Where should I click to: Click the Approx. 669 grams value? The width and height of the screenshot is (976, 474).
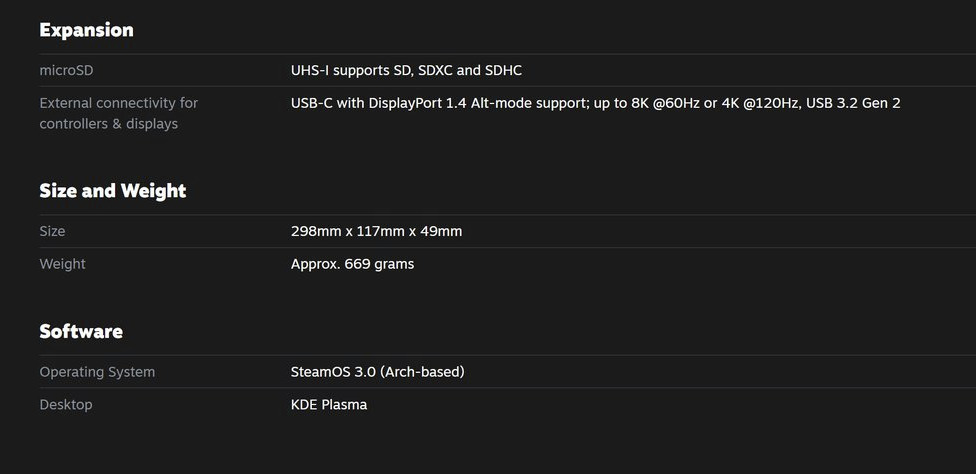click(352, 264)
